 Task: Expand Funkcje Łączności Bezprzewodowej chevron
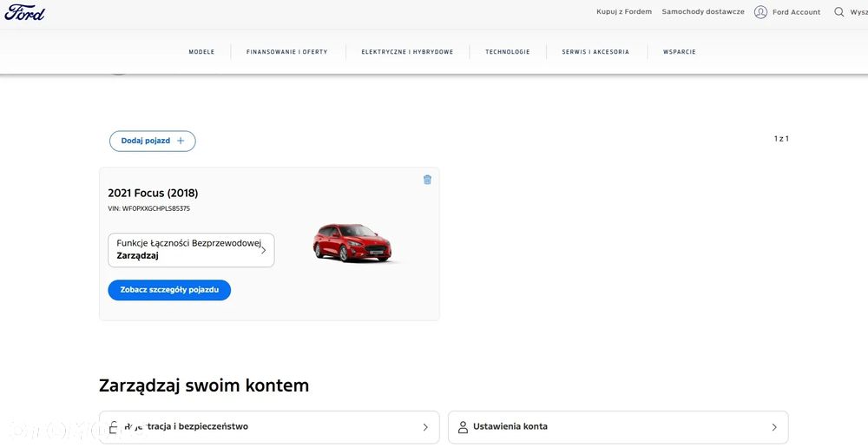point(263,250)
